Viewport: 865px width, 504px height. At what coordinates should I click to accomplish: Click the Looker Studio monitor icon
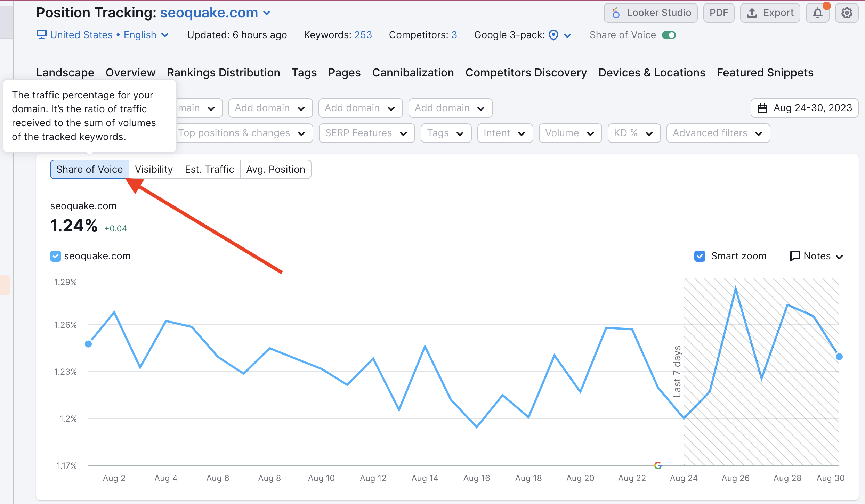617,13
